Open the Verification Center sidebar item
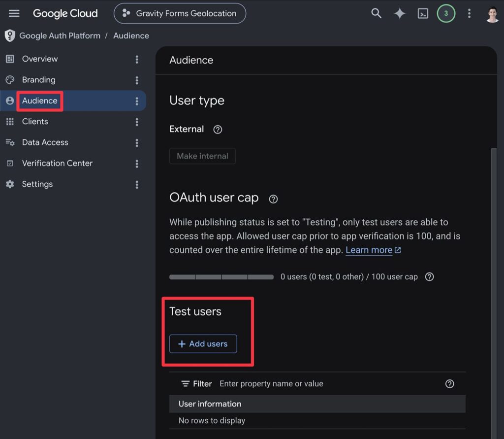 tap(73, 164)
